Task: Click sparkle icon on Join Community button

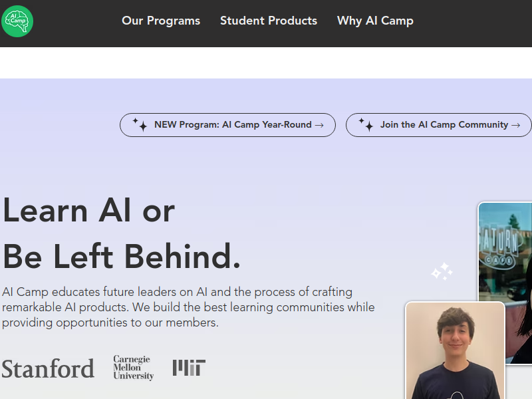Action: click(x=366, y=124)
